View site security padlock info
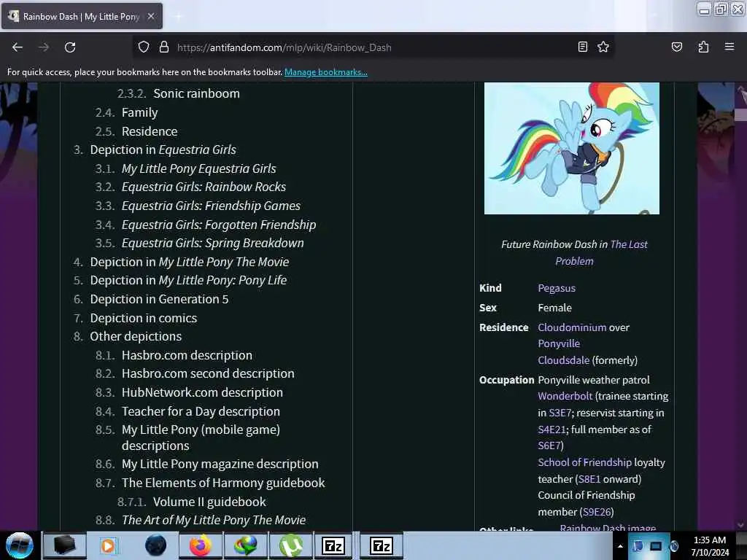Viewport: 747px width, 560px height. pos(164,47)
